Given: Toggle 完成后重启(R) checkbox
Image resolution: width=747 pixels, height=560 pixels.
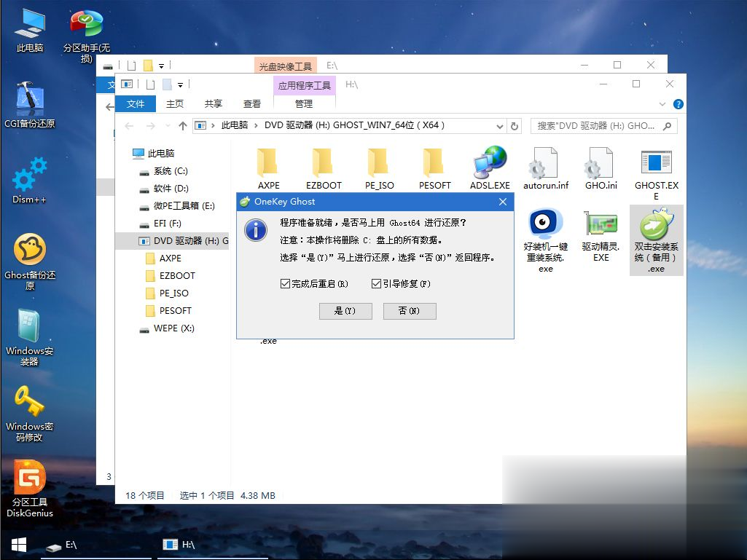Looking at the screenshot, I should click(286, 284).
